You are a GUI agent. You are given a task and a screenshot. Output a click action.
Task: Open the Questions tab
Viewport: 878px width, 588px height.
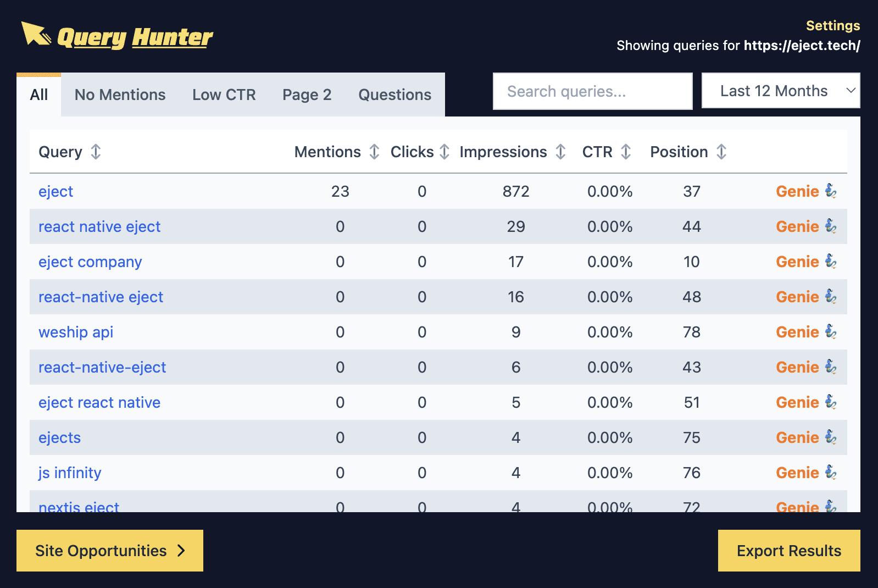394,95
